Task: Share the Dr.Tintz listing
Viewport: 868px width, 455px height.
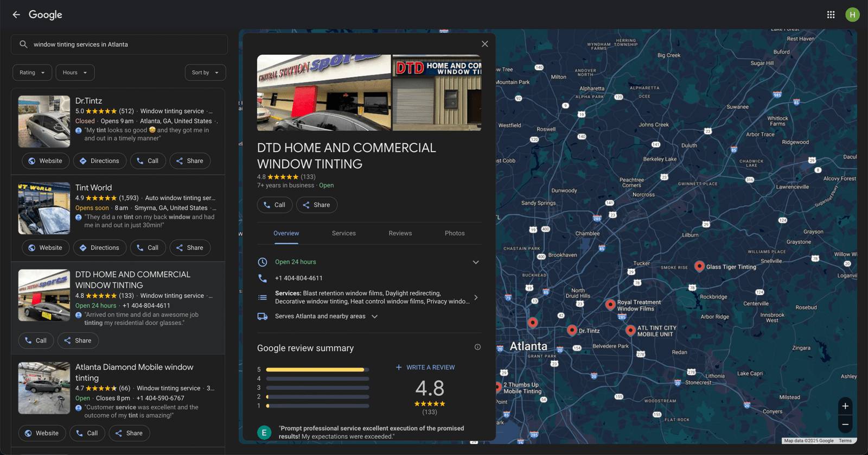Action: tap(190, 161)
